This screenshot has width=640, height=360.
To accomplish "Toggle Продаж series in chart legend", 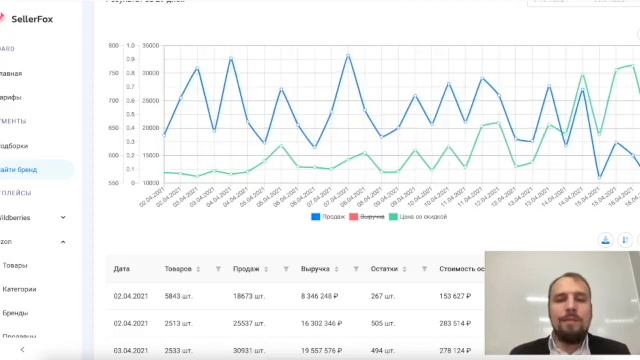I will point(328,217).
